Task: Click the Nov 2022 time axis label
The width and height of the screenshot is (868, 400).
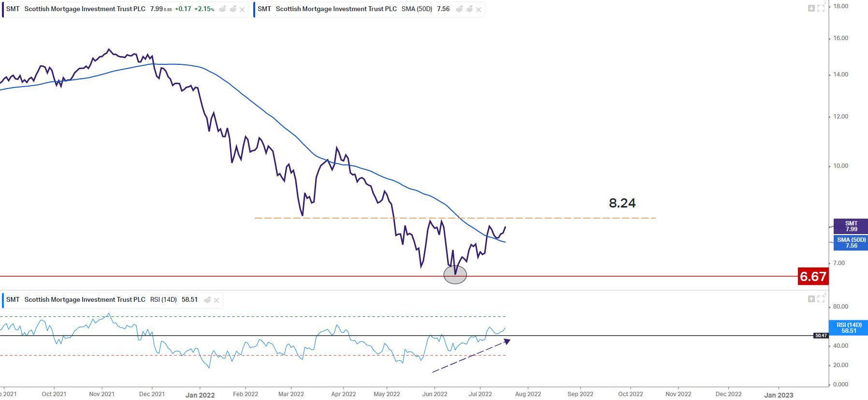Action: pyautogui.click(x=679, y=394)
